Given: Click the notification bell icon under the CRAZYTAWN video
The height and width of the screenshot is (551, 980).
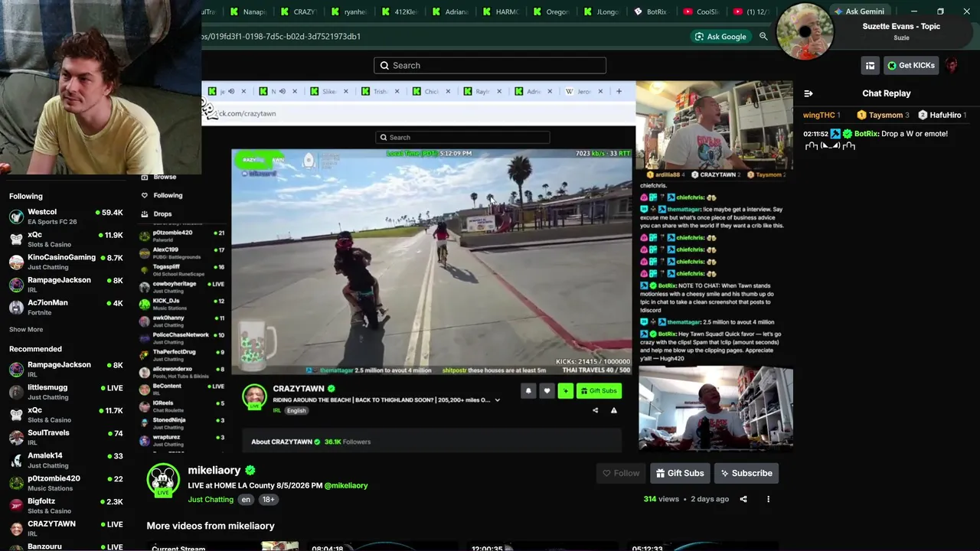Looking at the screenshot, I should 528,391.
